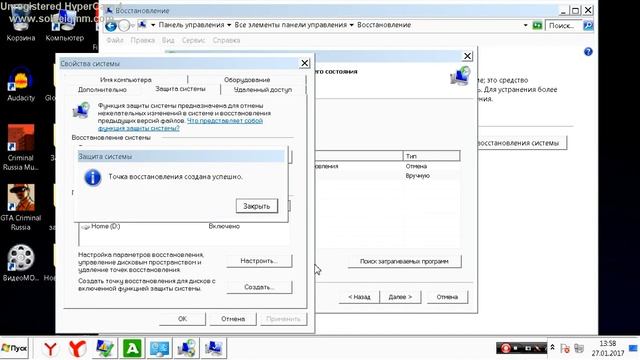Click Закрыть in the restore point message
The height and width of the screenshot is (360, 640).
(257, 206)
